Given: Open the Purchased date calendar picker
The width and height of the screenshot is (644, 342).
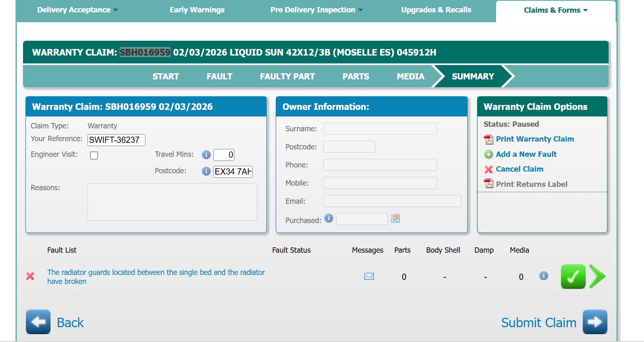Looking at the screenshot, I should [x=395, y=218].
